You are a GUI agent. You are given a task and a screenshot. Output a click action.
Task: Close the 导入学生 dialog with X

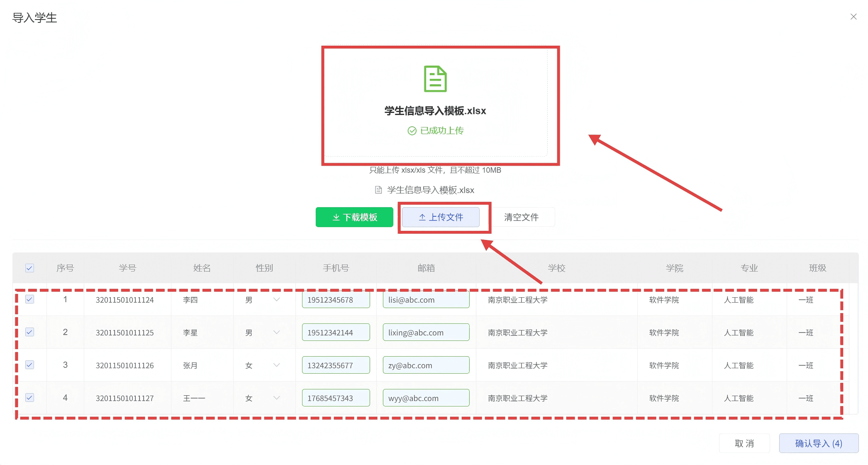click(853, 17)
